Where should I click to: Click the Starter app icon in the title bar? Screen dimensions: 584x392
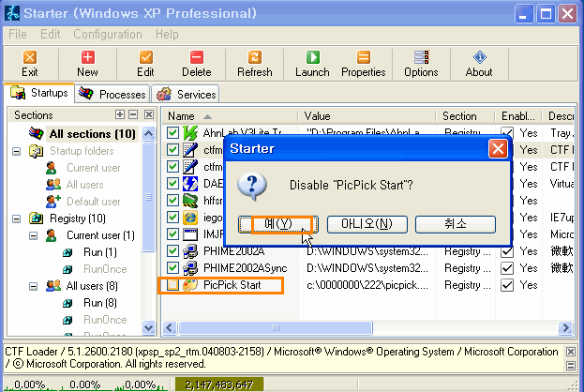[12, 13]
